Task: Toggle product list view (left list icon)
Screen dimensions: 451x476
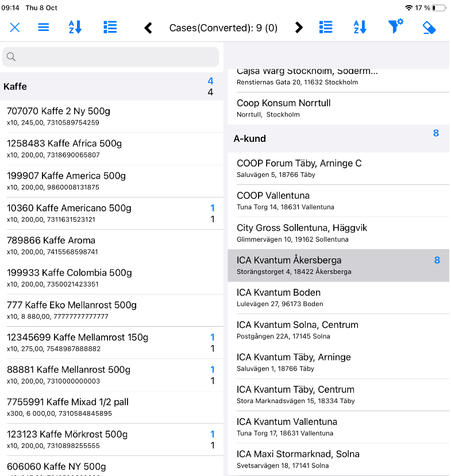Action: tap(110, 28)
